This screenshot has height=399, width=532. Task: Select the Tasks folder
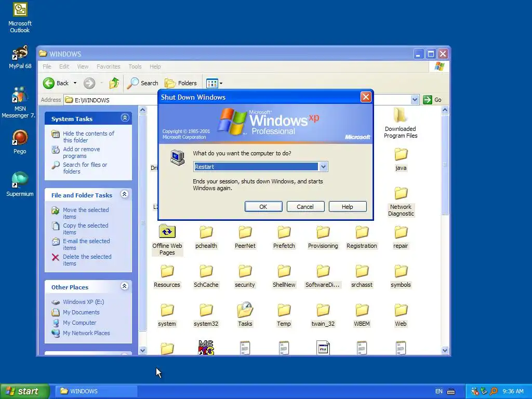pos(245,315)
